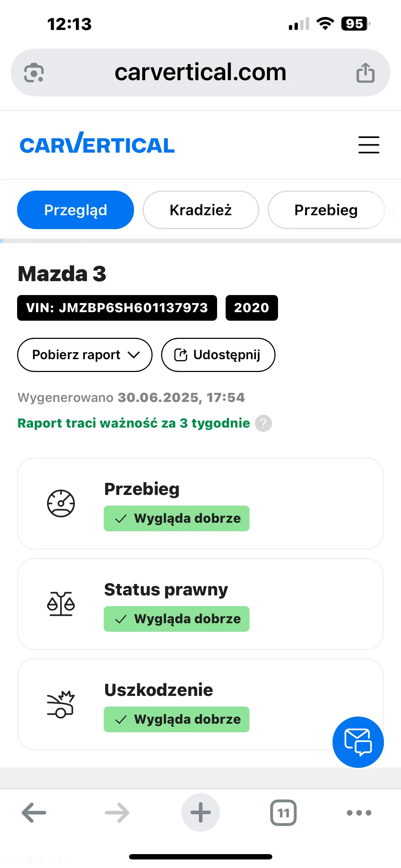Image resolution: width=401 pixels, height=868 pixels.
Task: Switch to the Kradzież tab
Action: tap(201, 210)
